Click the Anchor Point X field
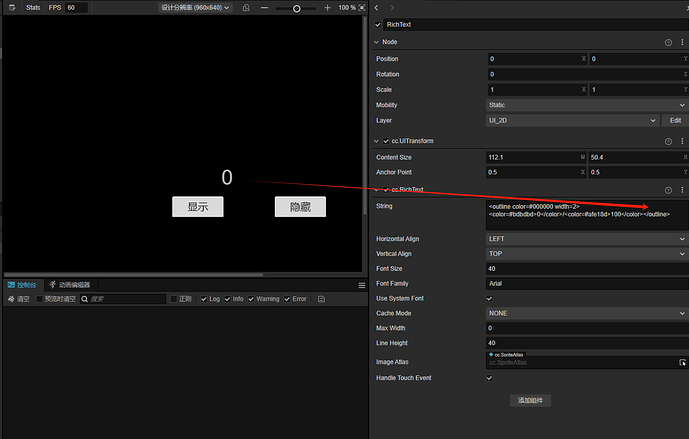 point(536,172)
